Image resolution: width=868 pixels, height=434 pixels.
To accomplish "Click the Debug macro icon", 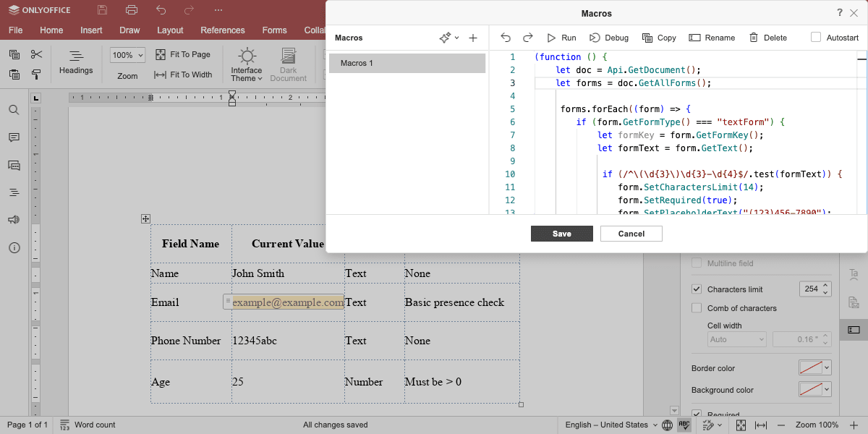I will [608, 38].
